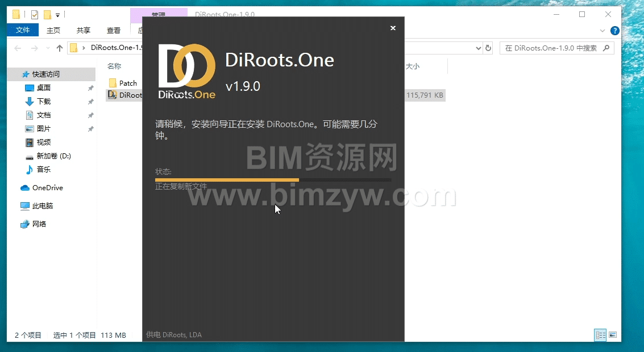Open 音乐 in the navigation pane
This screenshot has width=644, height=352.
point(44,169)
